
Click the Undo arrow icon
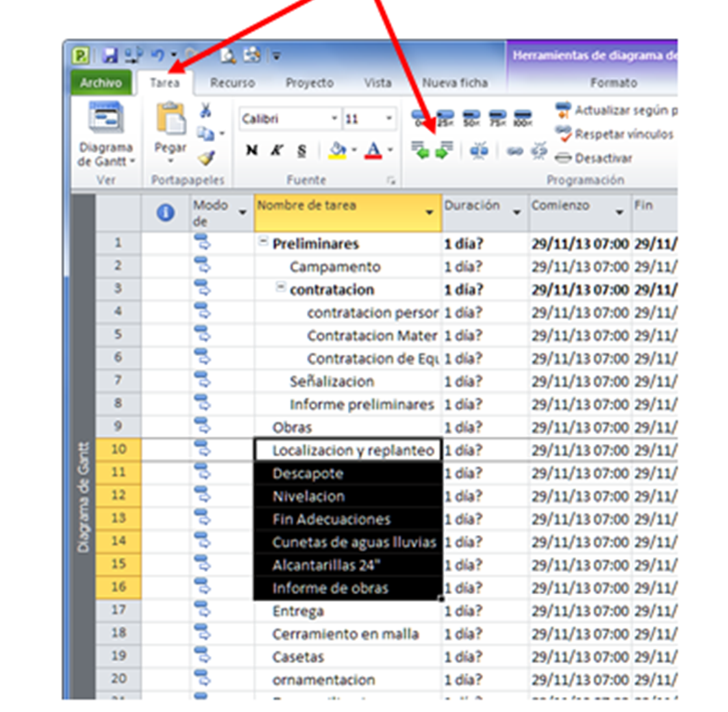(x=158, y=56)
